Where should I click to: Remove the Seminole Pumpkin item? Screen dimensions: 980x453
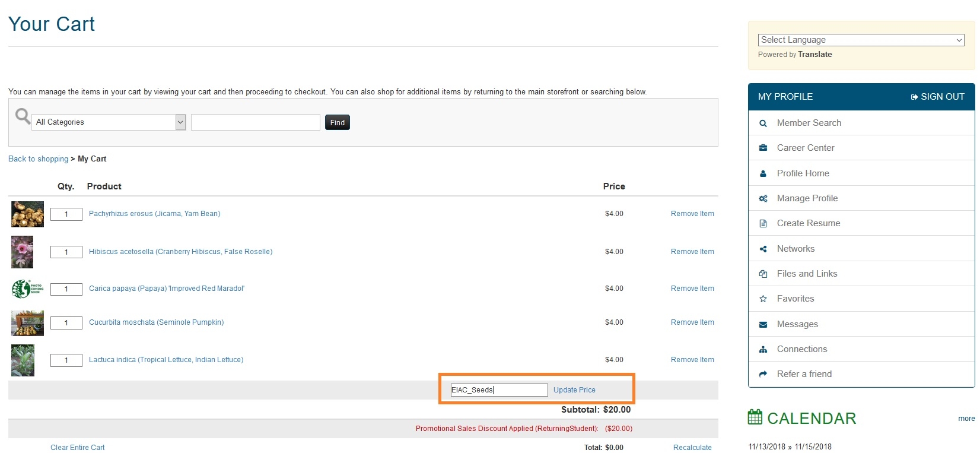coord(692,322)
